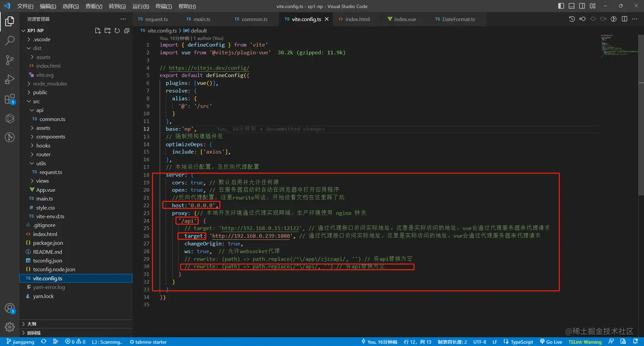Screen dimensions: 644x346
Task: Open file history timeline icon
Action: [572, 19]
